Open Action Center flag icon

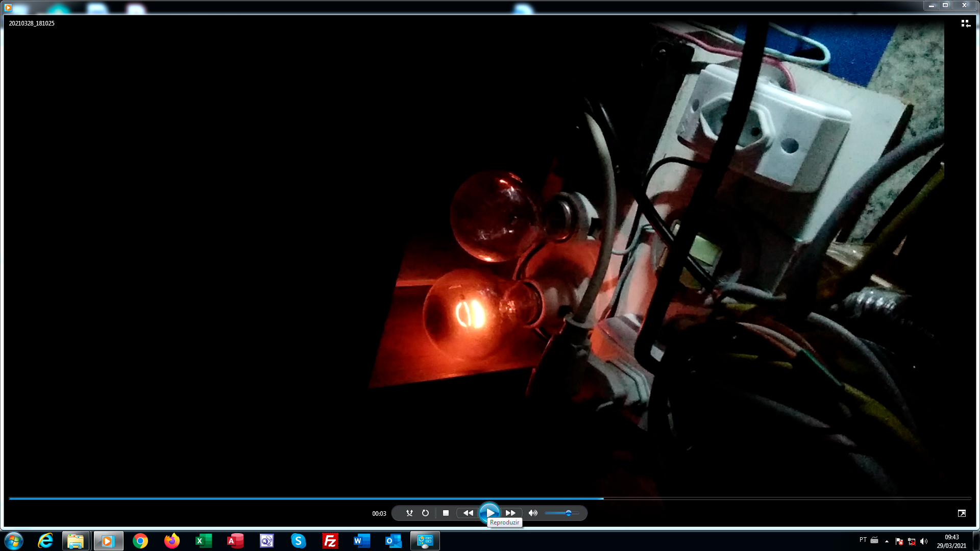point(899,541)
